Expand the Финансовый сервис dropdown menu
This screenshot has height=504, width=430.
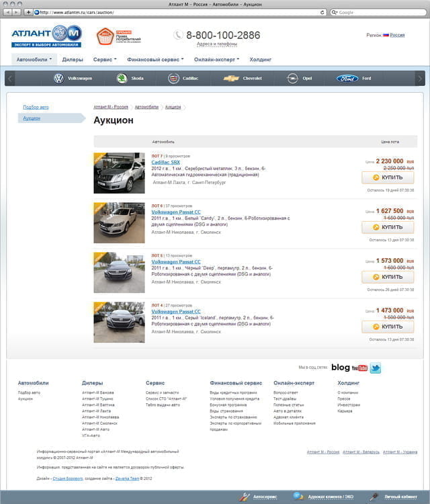155,59
